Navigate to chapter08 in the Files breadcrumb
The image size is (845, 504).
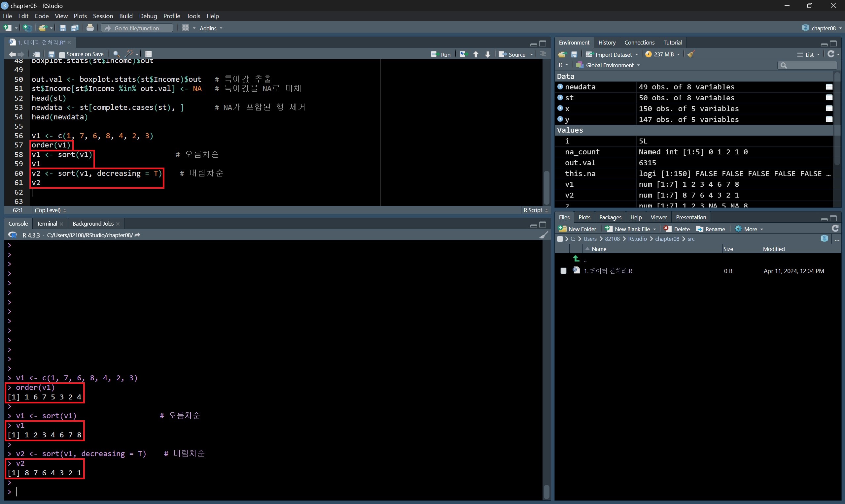[667, 239]
